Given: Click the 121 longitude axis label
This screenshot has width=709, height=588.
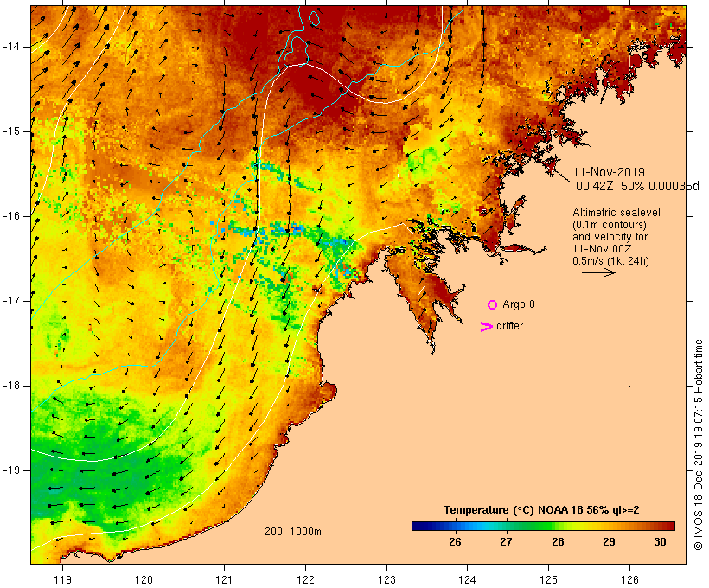Looking at the screenshot, I should point(224,579).
